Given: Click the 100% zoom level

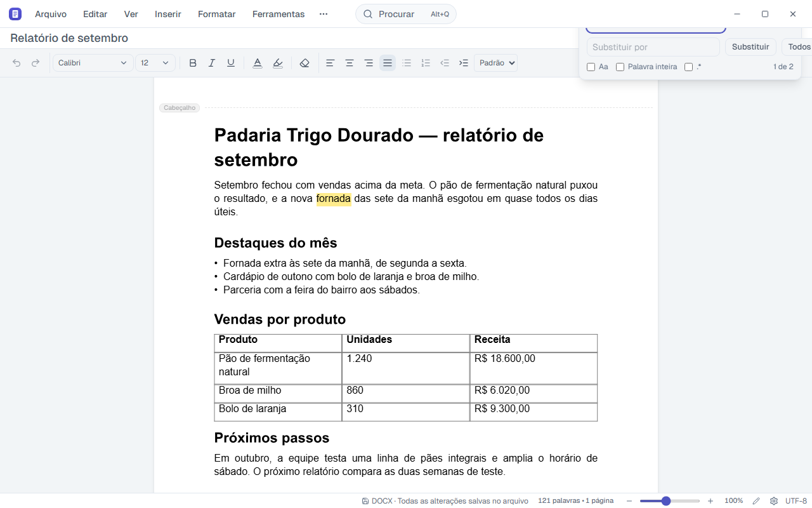Looking at the screenshot, I should pos(734,501).
